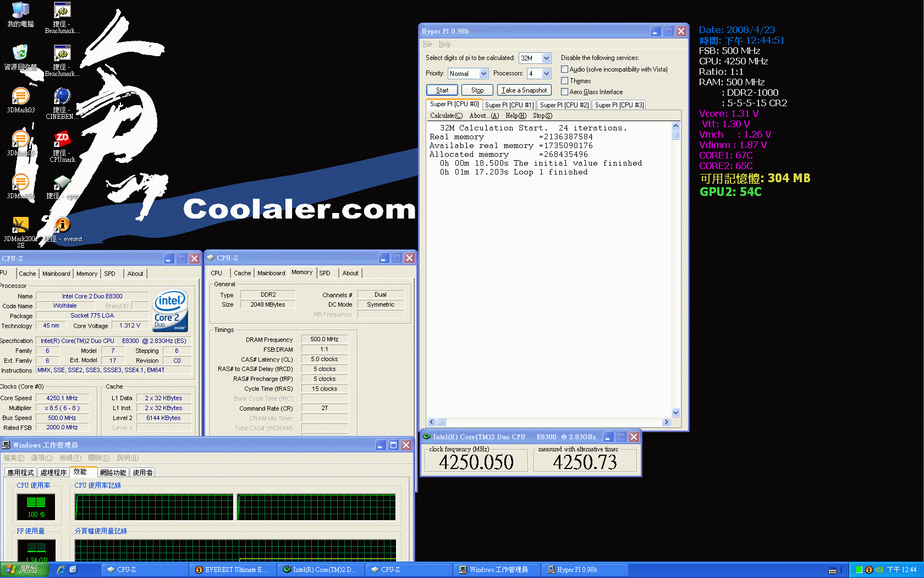Screen dimensions: 924x578
Task: Switch to Super PI [CPU #1] tab
Action: coord(509,105)
